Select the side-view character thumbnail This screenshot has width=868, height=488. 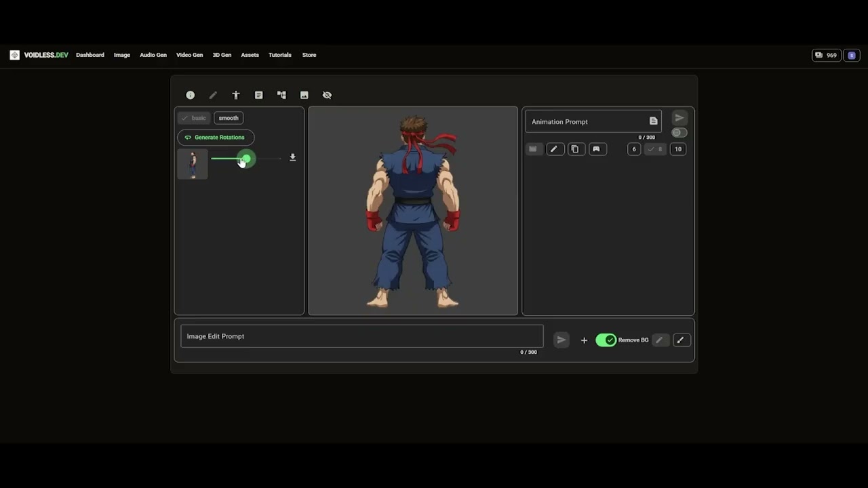pos(193,164)
